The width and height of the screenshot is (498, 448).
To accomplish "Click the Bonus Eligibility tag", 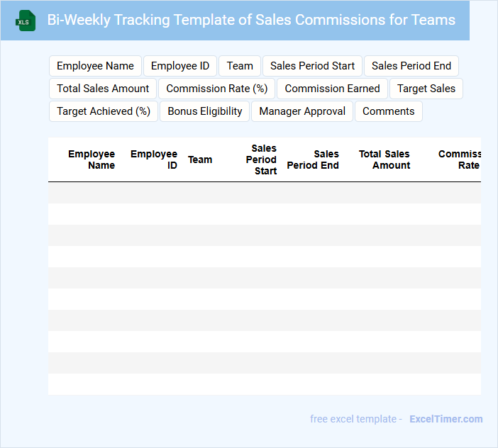I will click(x=205, y=111).
